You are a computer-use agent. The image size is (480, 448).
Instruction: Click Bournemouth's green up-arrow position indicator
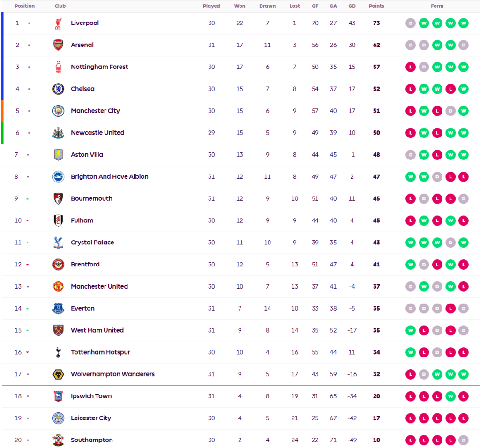[28, 199]
